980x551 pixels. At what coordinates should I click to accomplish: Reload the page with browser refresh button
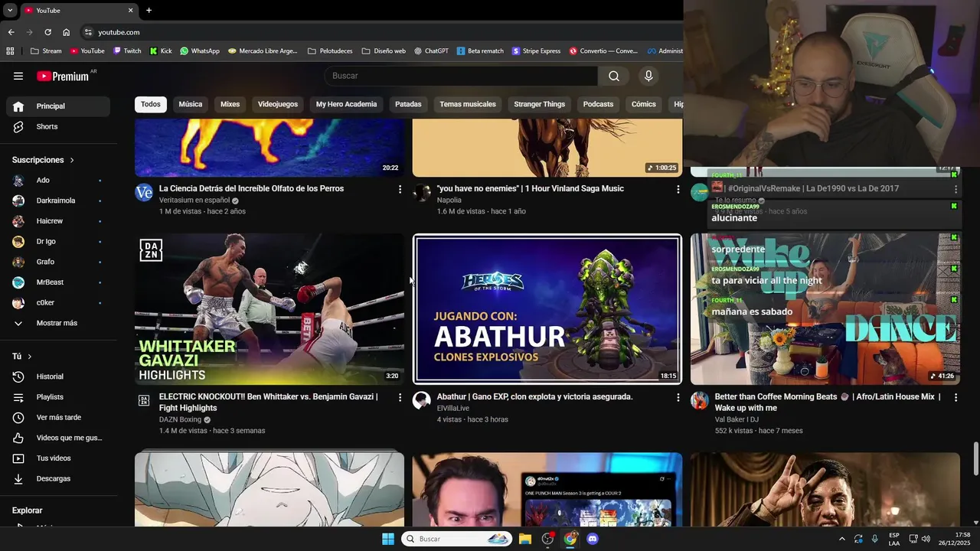pyautogui.click(x=47, y=32)
